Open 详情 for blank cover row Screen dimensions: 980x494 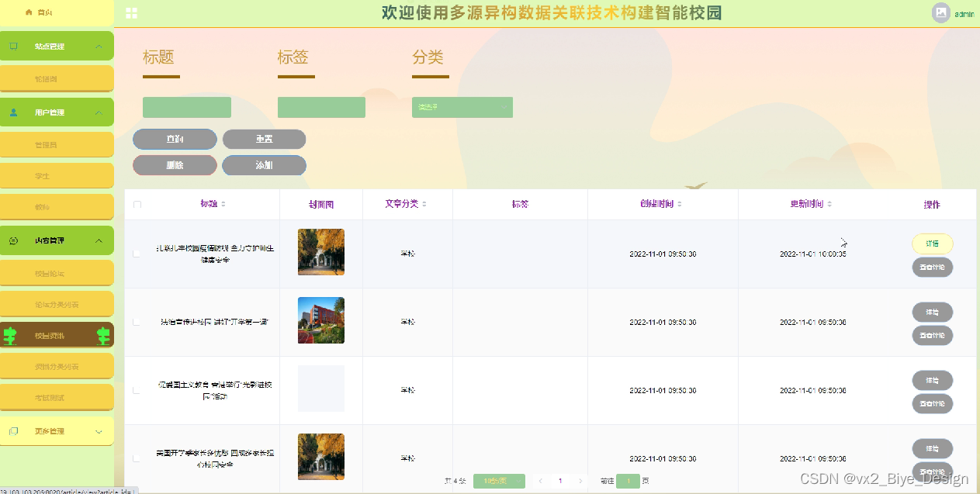tap(933, 381)
